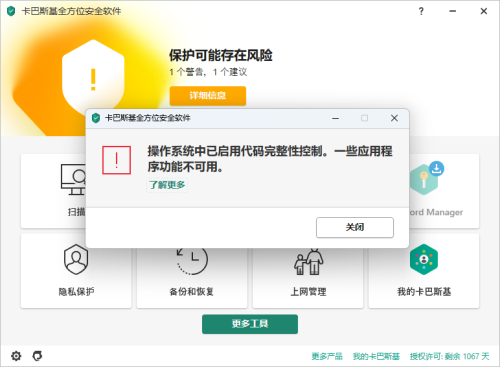500x367 pixels.
Task: Open the settings gear icon
Action: (x=16, y=356)
